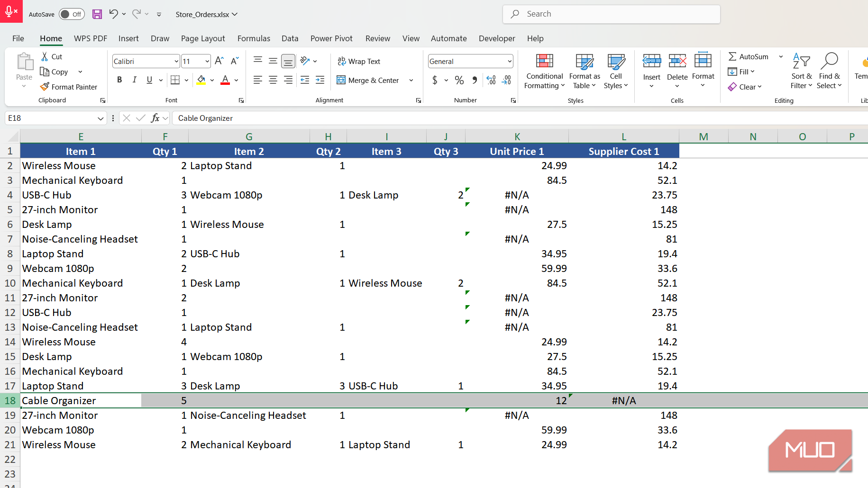Click Store_Orders.xlsx file name
Viewport: 868px width, 488px height.
point(202,14)
